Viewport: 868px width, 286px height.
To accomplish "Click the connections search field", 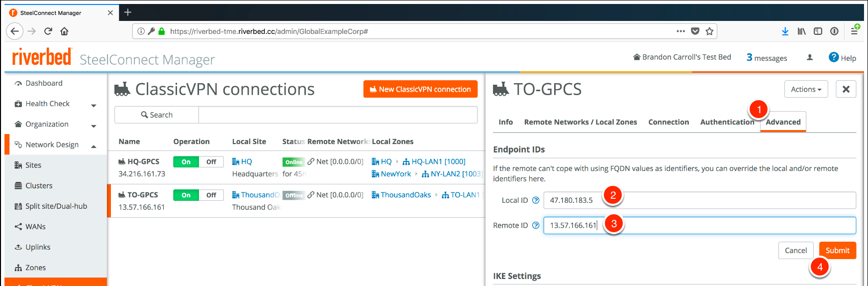I will 338,115.
